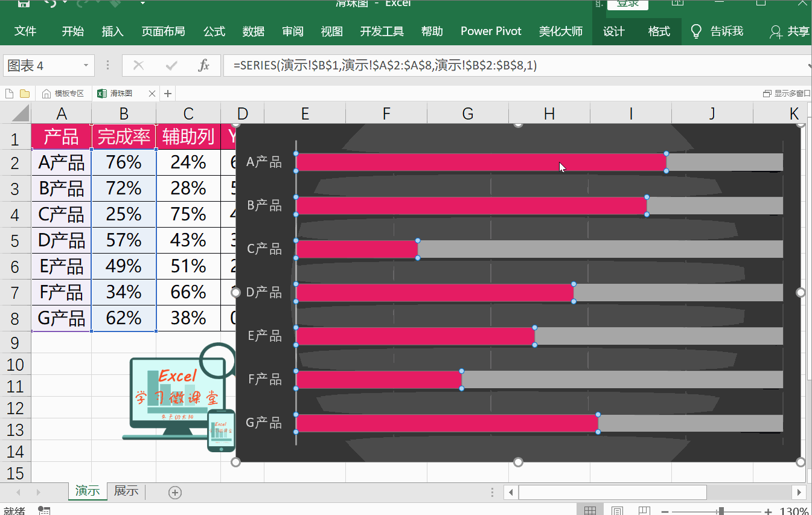Click the 共享 share button
The image size is (812, 515).
click(x=790, y=31)
